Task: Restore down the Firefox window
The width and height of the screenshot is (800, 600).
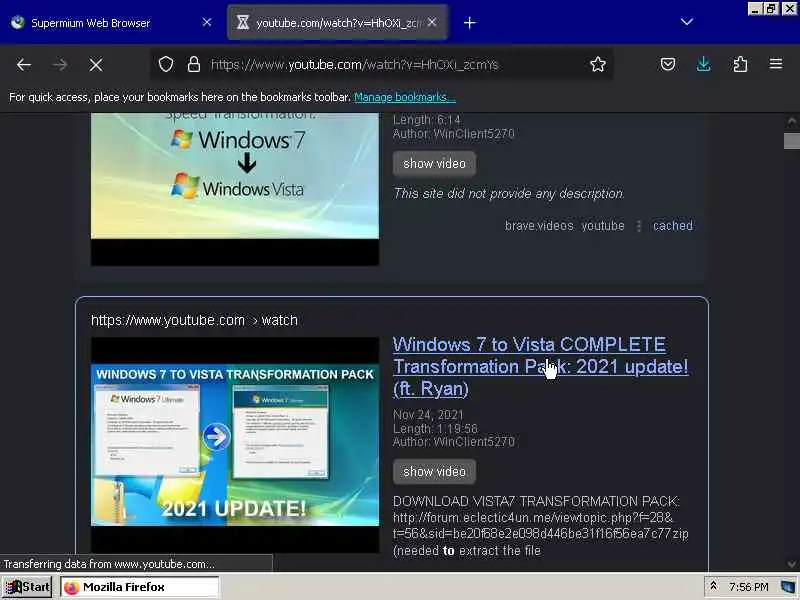Action: click(x=771, y=8)
